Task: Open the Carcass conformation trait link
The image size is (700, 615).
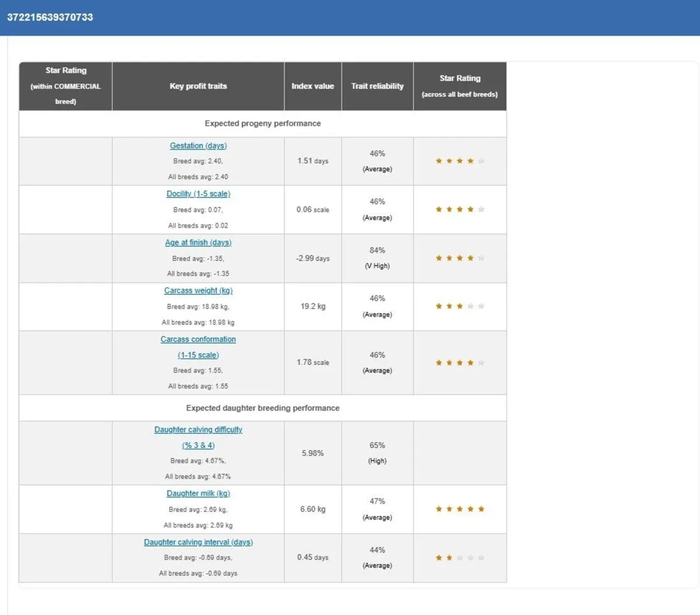Action: tap(198, 347)
